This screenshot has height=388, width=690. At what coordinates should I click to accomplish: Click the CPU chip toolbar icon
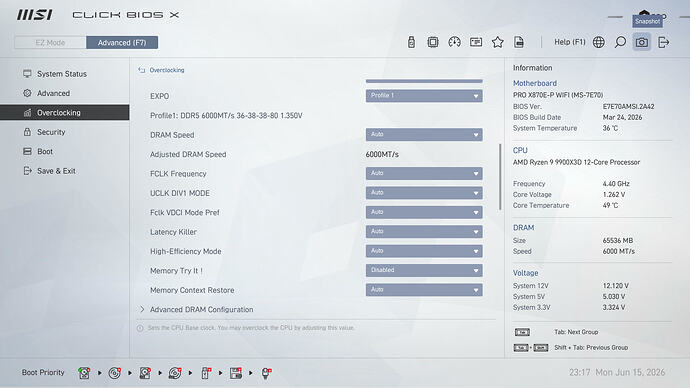click(433, 42)
